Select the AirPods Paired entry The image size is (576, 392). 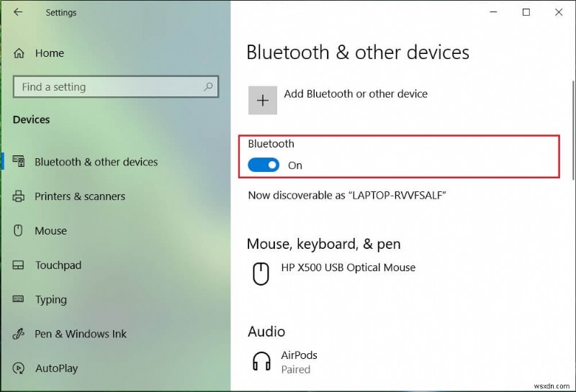pos(300,362)
